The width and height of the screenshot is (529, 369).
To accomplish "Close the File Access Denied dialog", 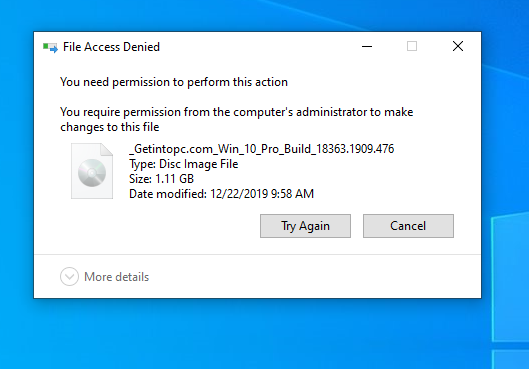I will tap(458, 46).
